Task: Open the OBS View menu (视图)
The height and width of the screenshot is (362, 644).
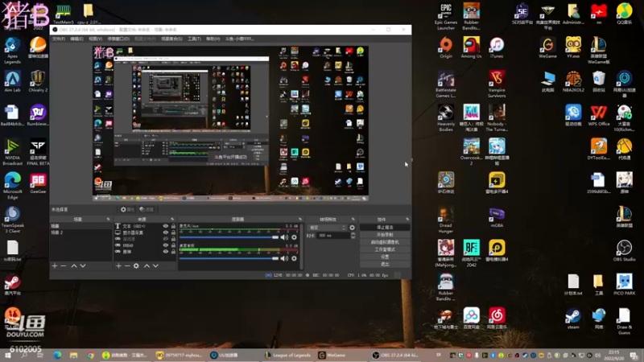Action: [x=95, y=39]
